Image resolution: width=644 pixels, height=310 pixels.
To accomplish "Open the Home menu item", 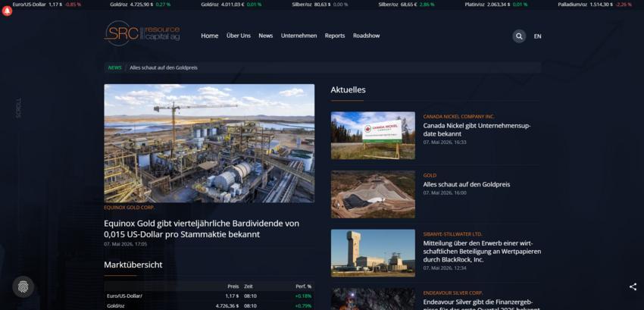I will pyautogui.click(x=209, y=36).
